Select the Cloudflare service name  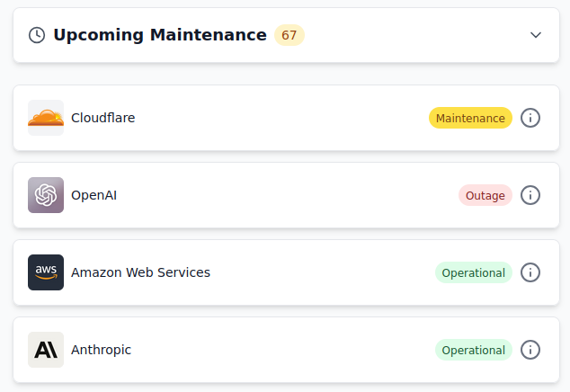103,118
